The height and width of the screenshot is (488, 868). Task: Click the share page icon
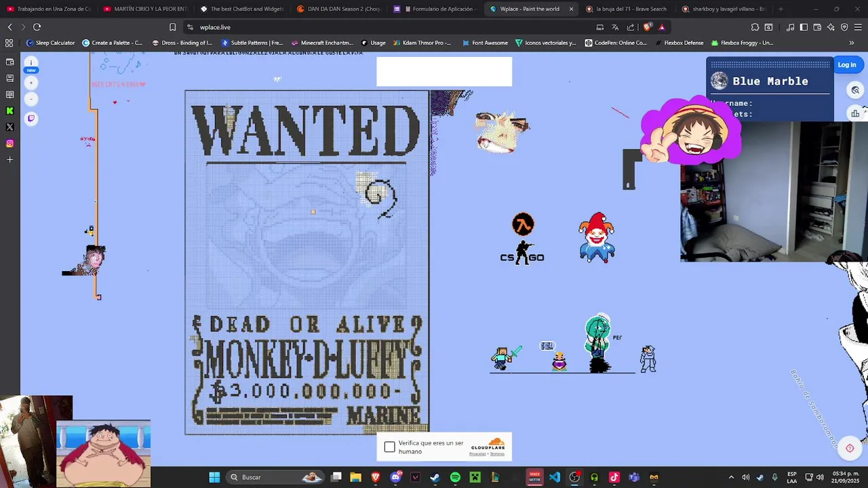coord(631,27)
